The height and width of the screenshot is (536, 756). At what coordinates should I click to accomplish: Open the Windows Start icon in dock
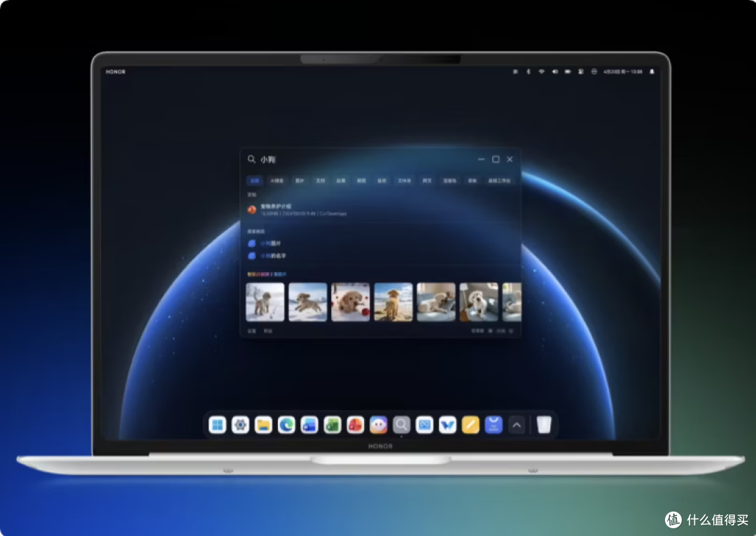tap(218, 425)
